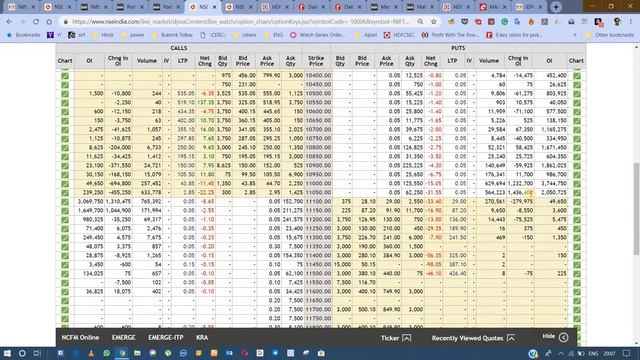Open the KRA link
Image resolution: width=640 pixels, height=360 pixels.
pos(202,338)
